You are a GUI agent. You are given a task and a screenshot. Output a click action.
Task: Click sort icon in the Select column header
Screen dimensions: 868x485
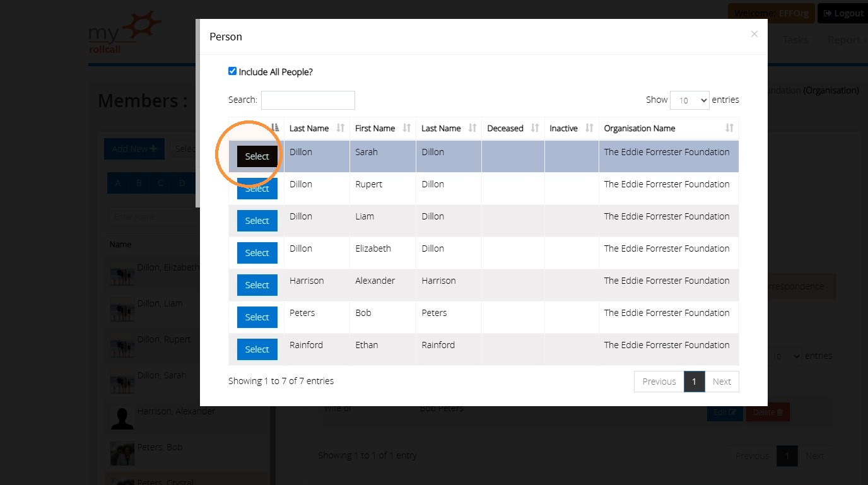(275, 128)
